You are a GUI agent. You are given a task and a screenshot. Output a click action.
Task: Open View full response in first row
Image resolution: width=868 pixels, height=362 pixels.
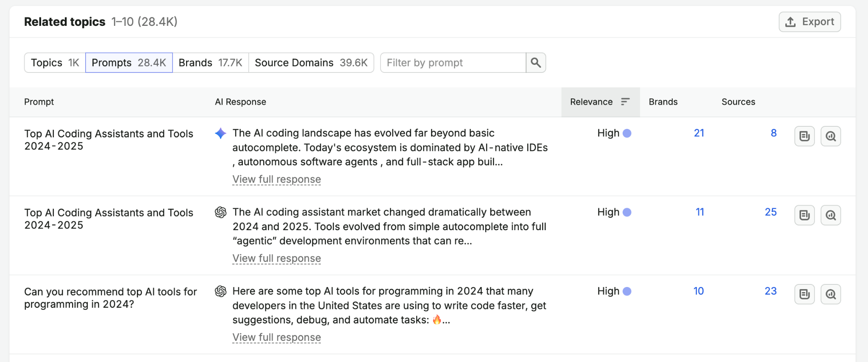276,179
